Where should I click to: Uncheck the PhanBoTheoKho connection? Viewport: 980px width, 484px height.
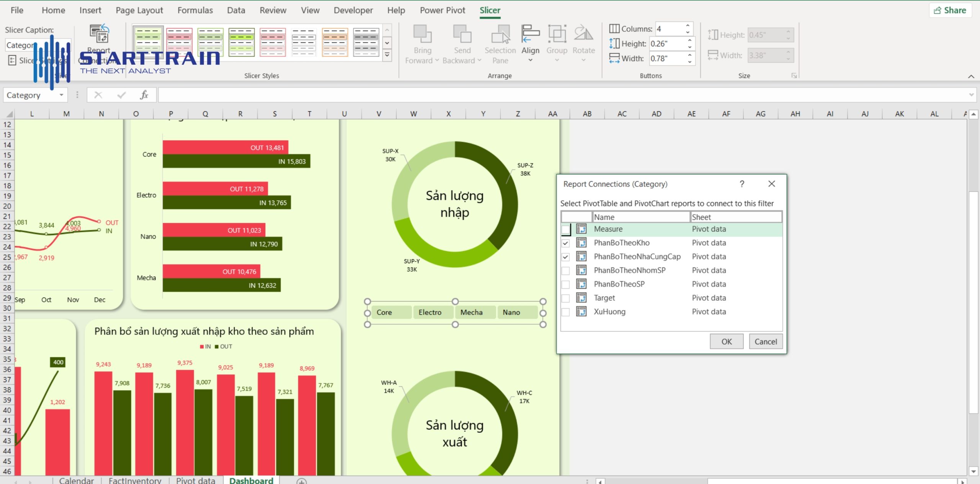pos(566,243)
